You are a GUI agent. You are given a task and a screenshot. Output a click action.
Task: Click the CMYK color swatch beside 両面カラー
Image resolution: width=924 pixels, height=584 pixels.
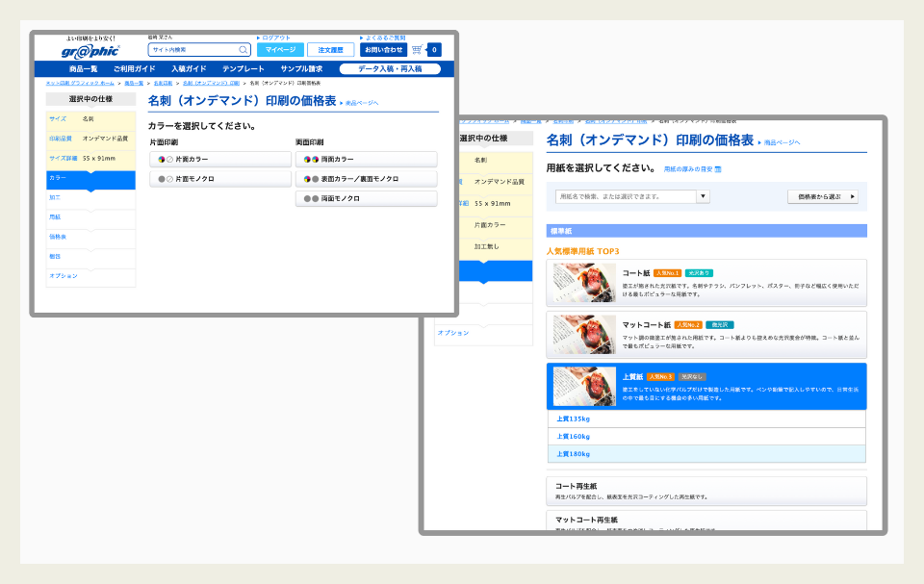point(308,158)
